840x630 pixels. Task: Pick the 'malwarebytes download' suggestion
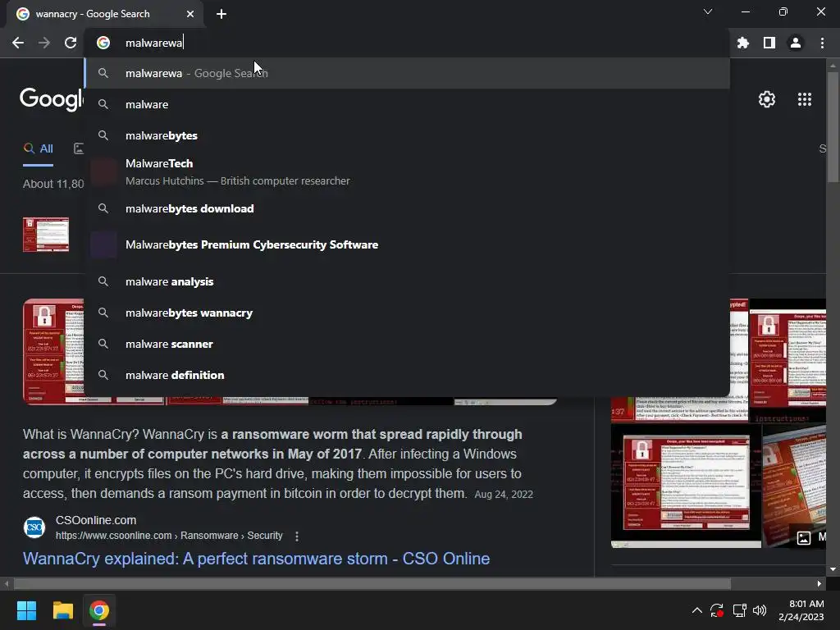tap(407, 209)
